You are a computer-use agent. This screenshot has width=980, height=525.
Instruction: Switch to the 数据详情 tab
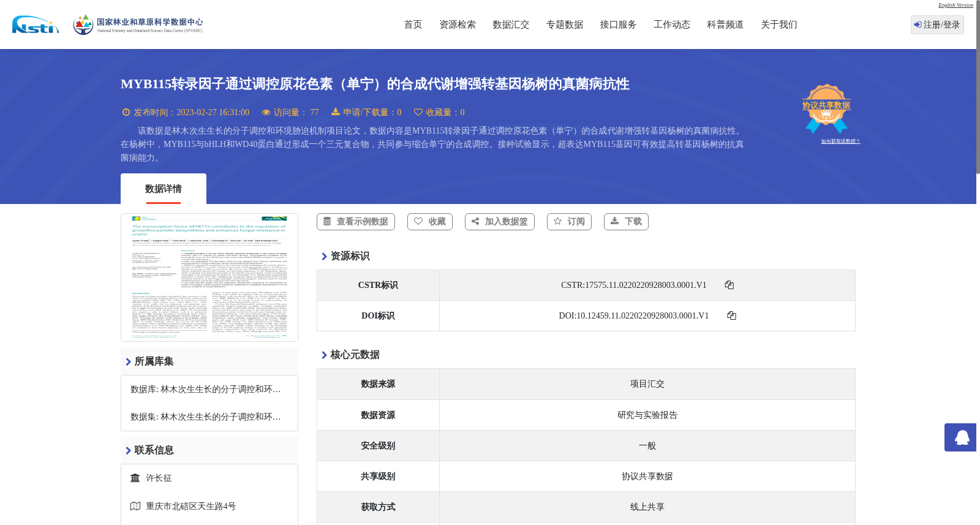pos(164,189)
